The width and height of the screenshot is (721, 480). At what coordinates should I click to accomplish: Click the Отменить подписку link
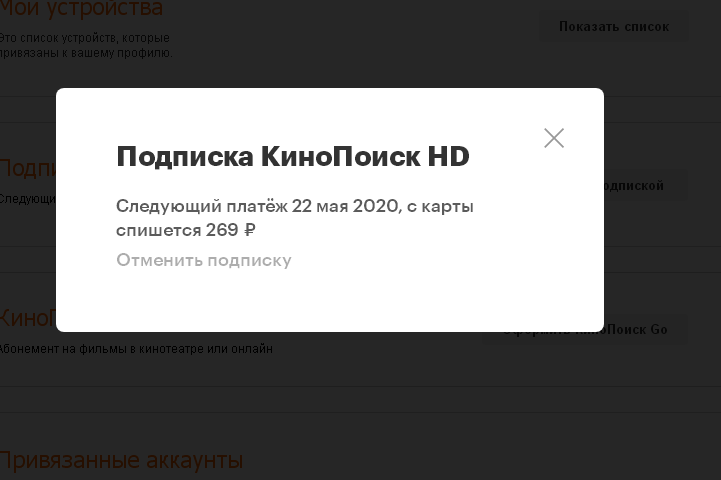pyautogui.click(x=204, y=260)
